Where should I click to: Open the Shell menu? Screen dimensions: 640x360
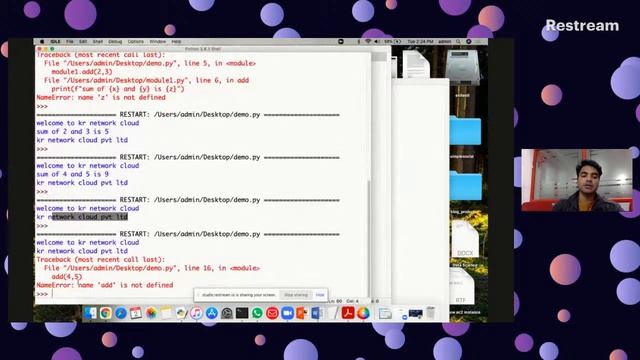click(x=98, y=42)
